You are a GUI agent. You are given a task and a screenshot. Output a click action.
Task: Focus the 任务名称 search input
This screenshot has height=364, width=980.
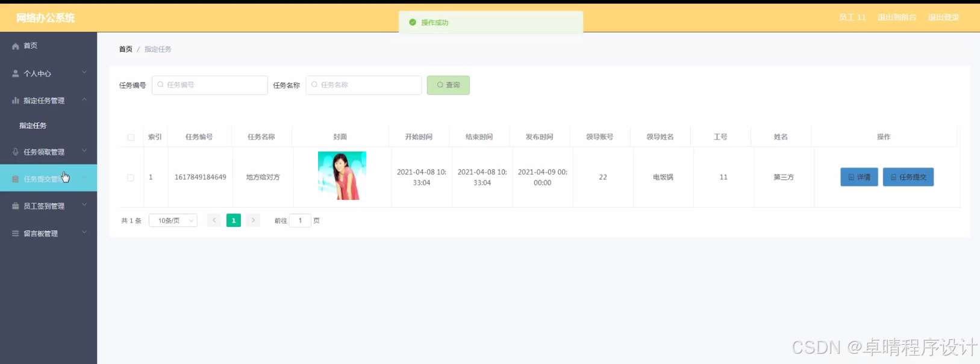pos(364,85)
